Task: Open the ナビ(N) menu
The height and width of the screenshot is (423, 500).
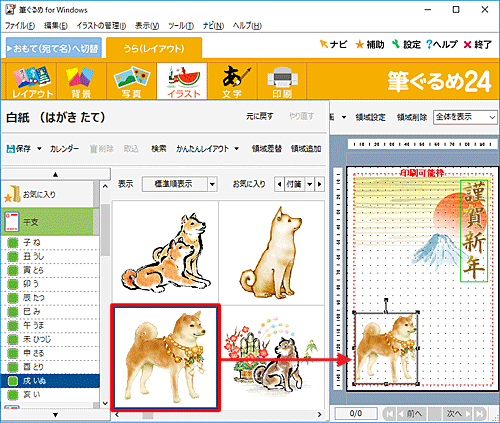Action: 213,26
